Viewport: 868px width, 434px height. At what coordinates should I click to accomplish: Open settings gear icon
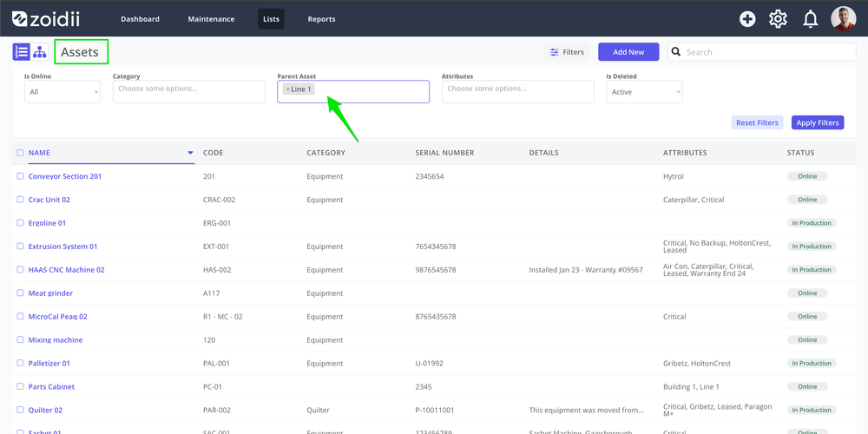click(778, 19)
